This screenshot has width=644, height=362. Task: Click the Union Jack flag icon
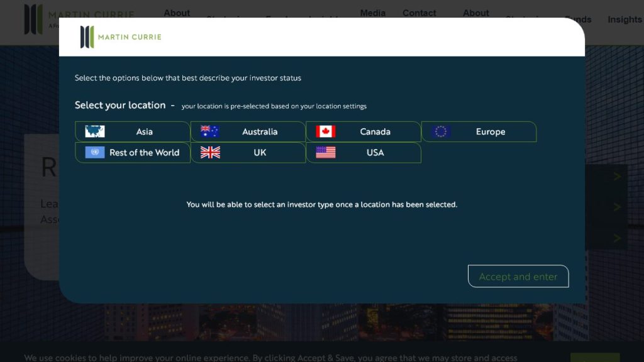pos(210,152)
